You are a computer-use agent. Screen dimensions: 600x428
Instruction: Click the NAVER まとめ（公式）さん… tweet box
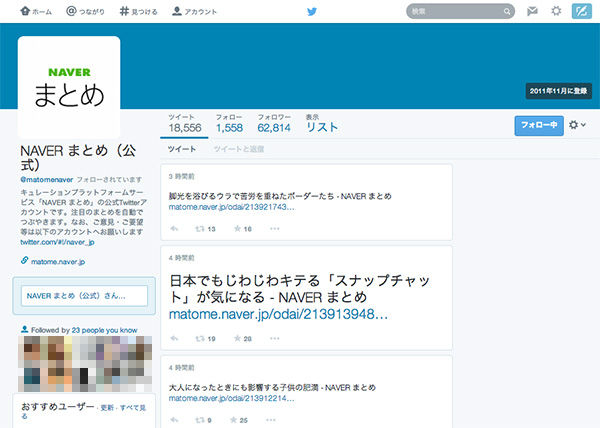click(84, 296)
